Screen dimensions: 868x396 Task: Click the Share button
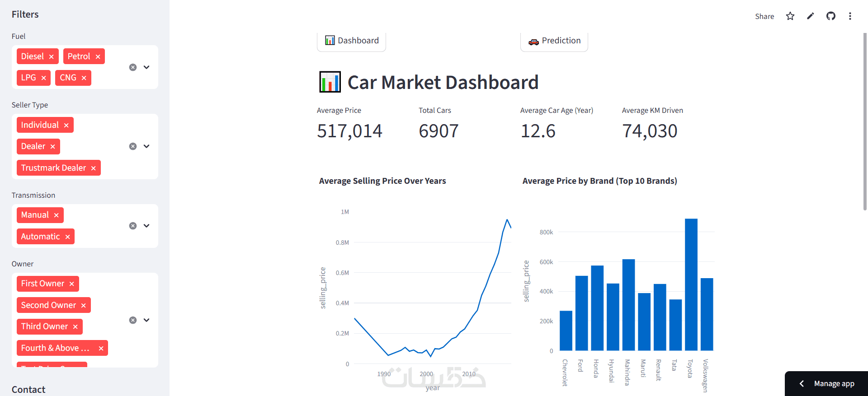[764, 16]
